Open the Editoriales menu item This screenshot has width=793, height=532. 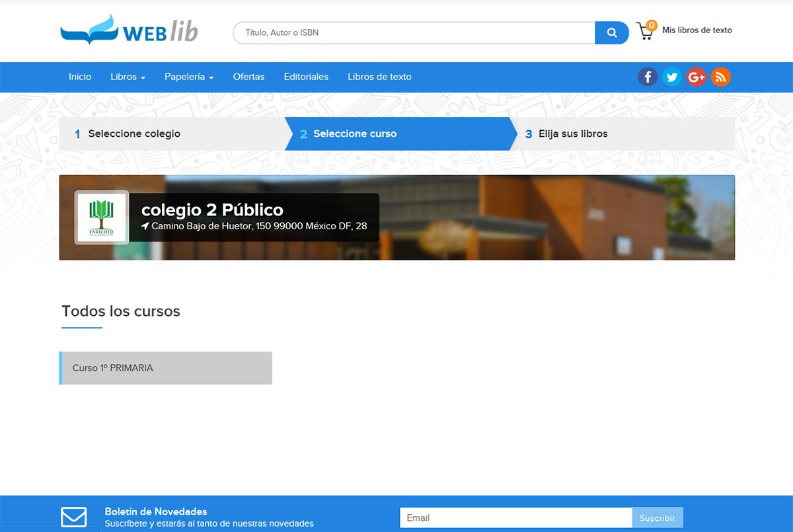tap(306, 77)
